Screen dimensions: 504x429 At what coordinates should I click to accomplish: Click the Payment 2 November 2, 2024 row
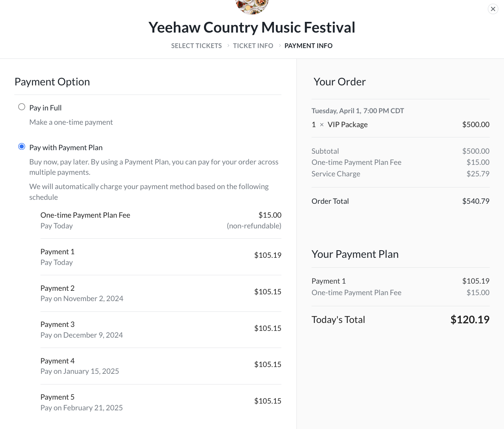[x=161, y=293]
